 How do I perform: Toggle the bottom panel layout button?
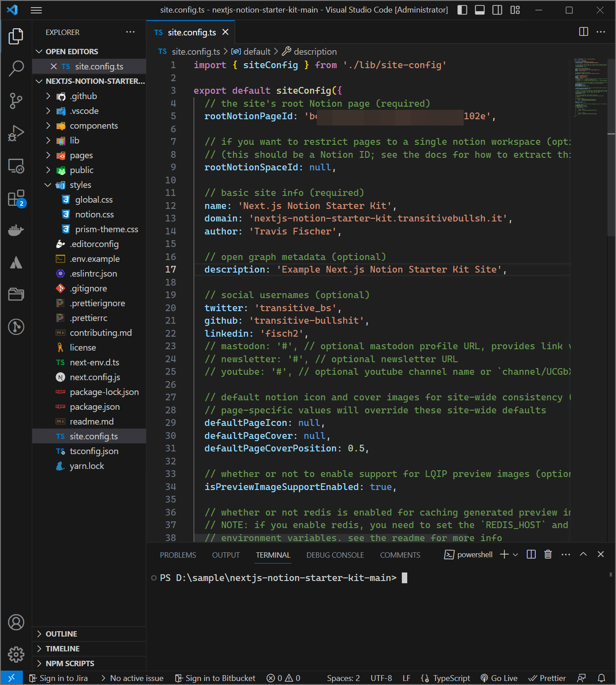click(x=480, y=10)
